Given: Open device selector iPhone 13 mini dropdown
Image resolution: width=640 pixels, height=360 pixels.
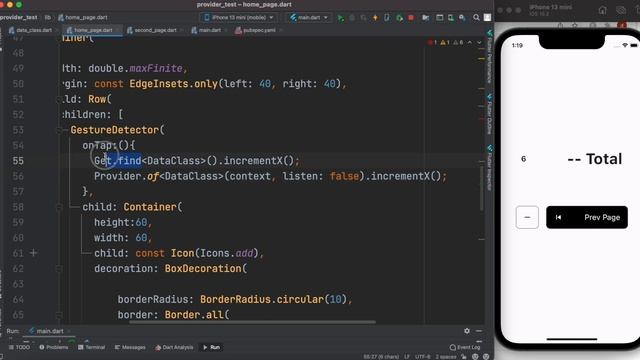Looking at the screenshot, I should 238,18.
